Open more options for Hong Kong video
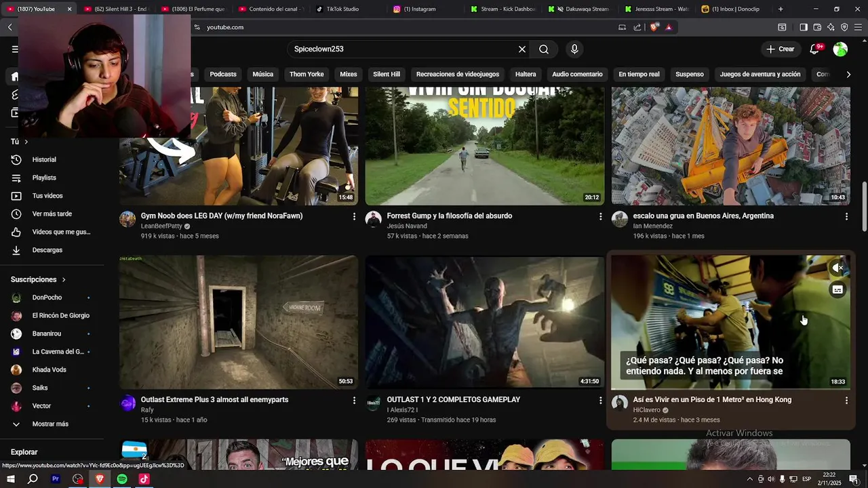The image size is (868, 488). pos(846,401)
